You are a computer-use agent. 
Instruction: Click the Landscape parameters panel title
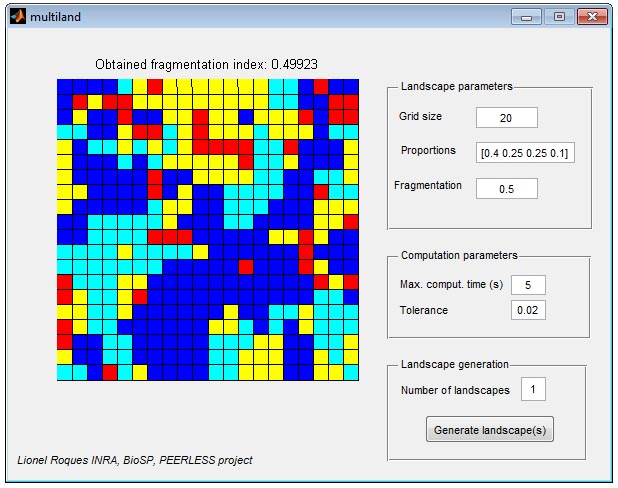456,86
